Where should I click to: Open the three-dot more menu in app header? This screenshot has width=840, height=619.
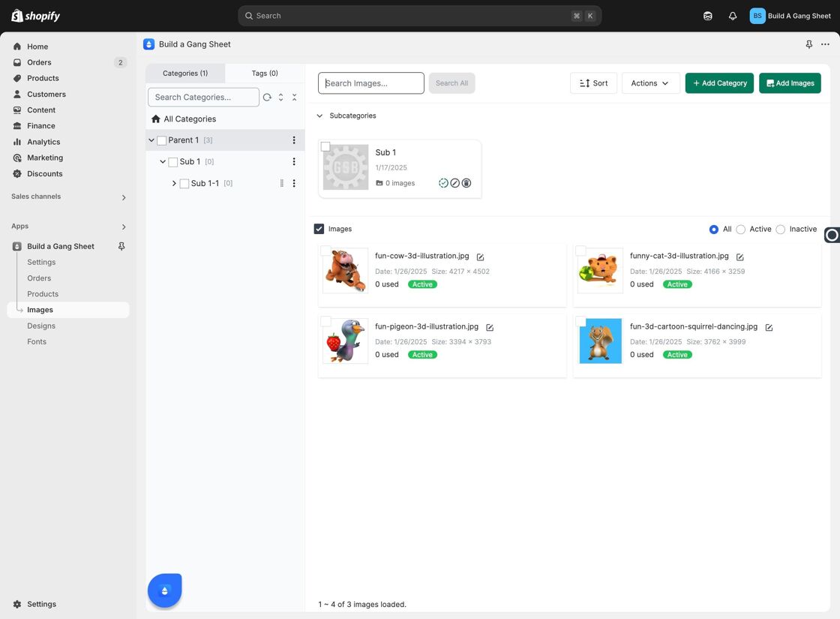coord(825,44)
